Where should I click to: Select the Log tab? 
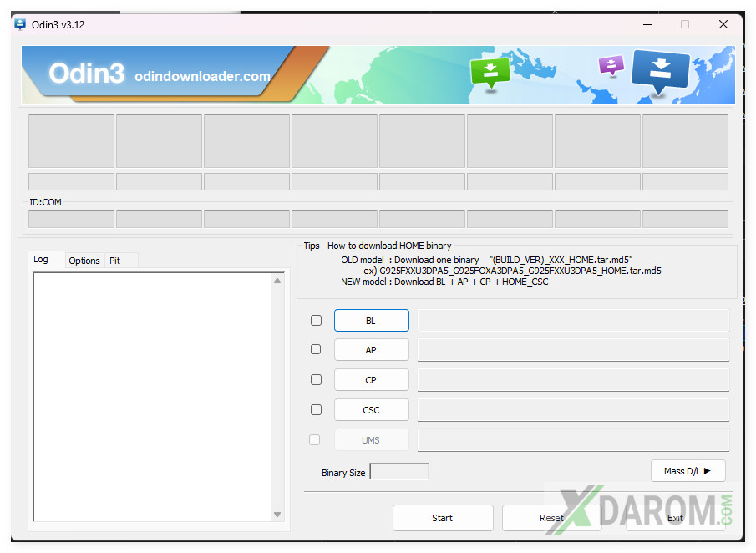coord(41,260)
